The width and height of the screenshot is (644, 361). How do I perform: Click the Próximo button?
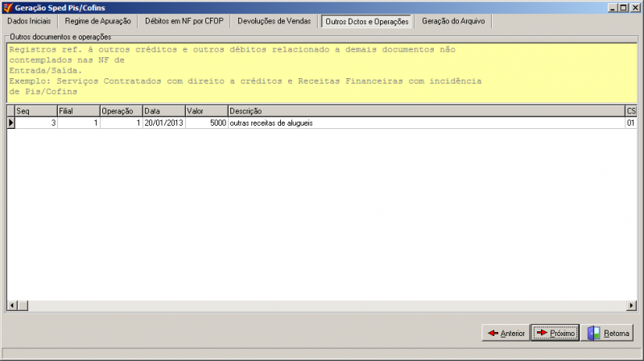(555, 333)
